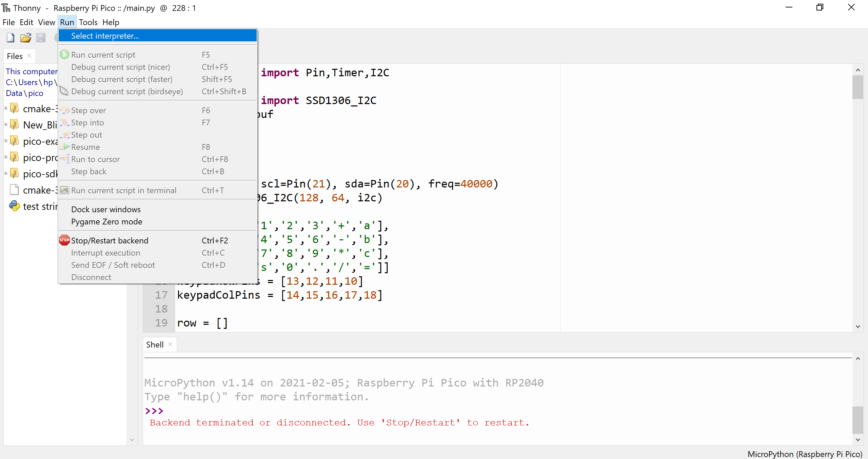Open the Tools menu
The height and width of the screenshot is (459, 868).
tap(88, 22)
